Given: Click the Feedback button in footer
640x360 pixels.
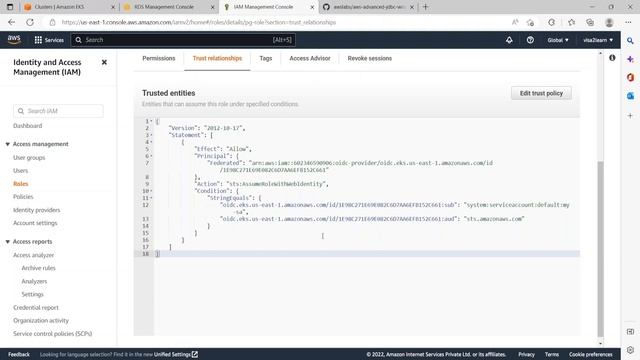Looking at the screenshot, I should pos(19,354).
